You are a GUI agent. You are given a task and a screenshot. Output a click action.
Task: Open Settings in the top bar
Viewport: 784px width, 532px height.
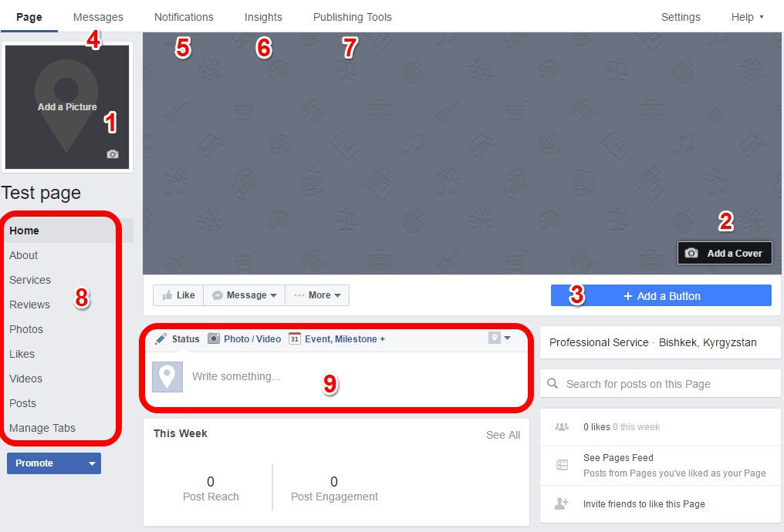pos(681,17)
